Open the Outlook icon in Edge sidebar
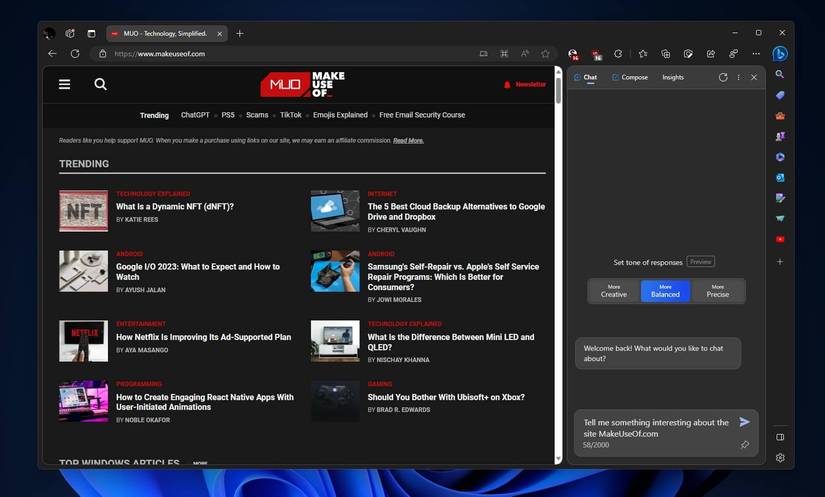 (x=780, y=177)
